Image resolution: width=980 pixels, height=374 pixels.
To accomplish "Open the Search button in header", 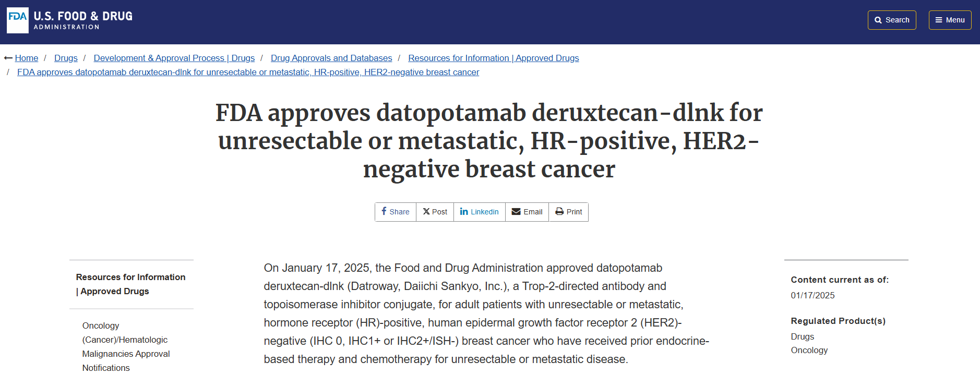I will coord(892,20).
